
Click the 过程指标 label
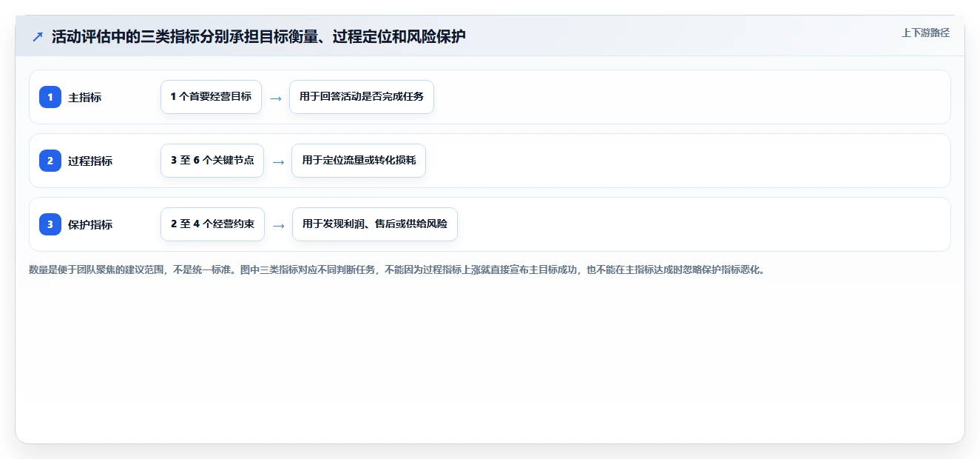click(90, 161)
